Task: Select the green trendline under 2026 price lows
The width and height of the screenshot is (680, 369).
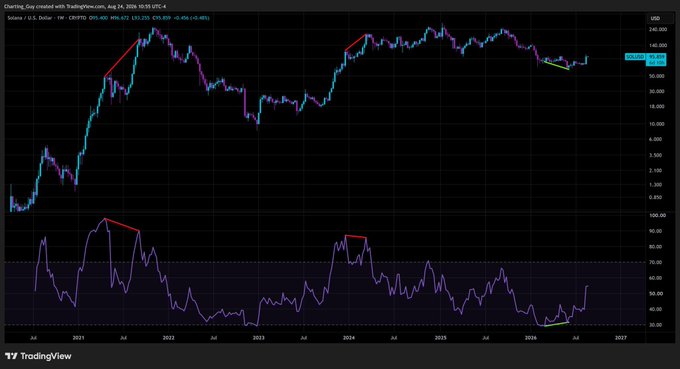Action: point(556,65)
